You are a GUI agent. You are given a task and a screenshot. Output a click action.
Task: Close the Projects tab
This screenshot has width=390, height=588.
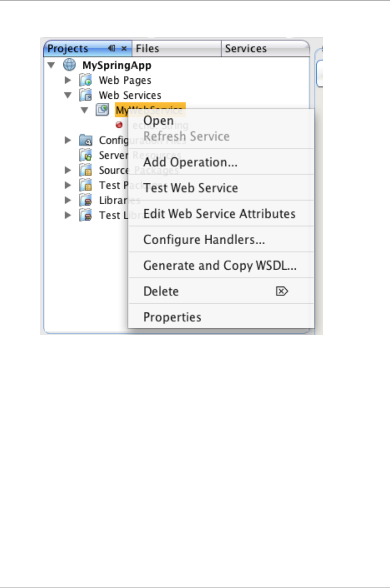(124, 48)
